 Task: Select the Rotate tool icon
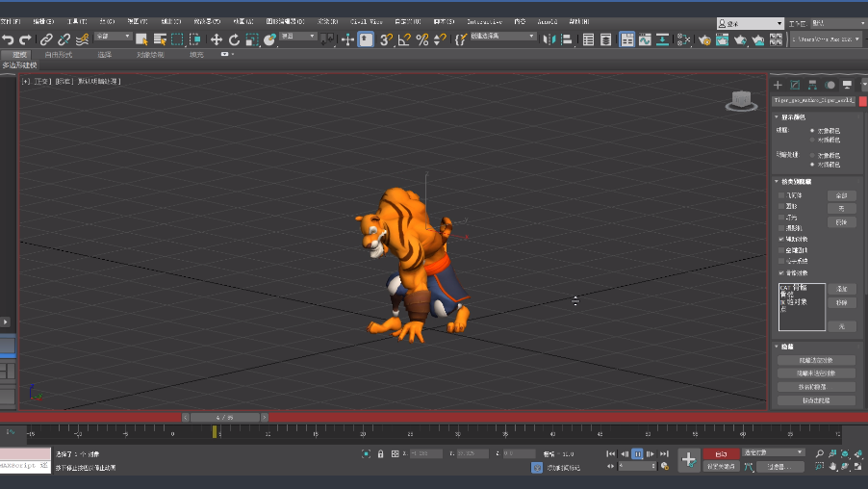point(234,39)
